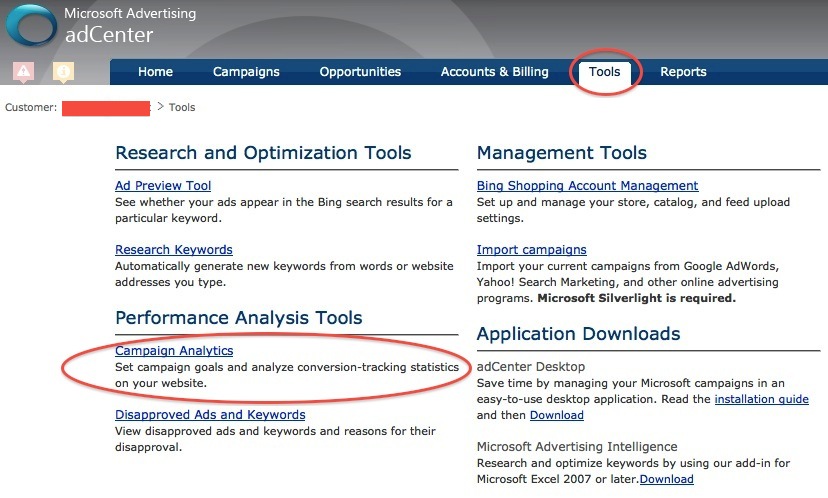Open the pink warning alert icon
Screen dimensions: 828x498
pyautogui.click(x=23, y=72)
